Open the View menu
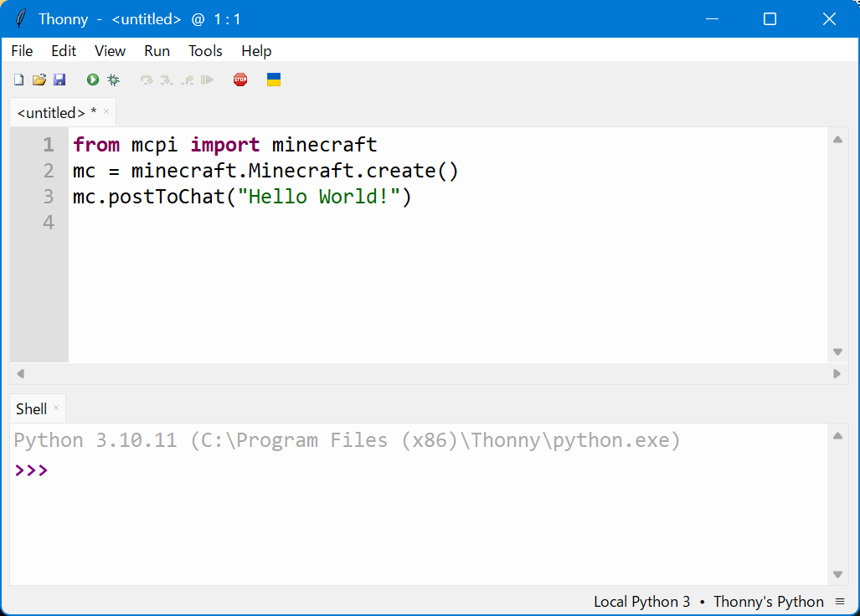 (110, 51)
